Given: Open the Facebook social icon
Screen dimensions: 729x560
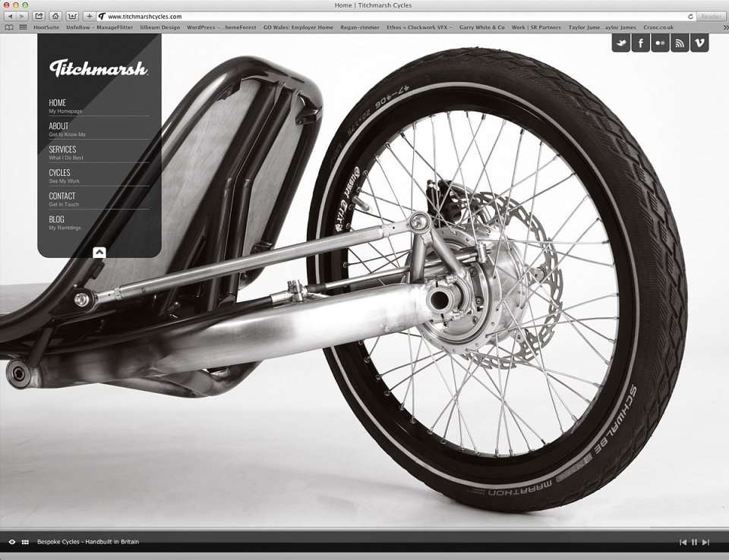Looking at the screenshot, I should [641, 43].
